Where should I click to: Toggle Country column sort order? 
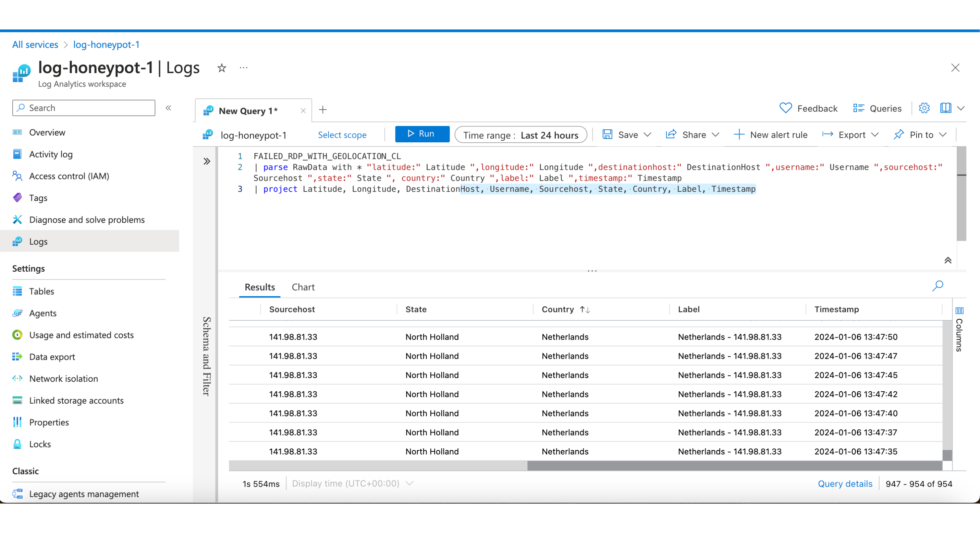pyautogui.click(x=585, y=309)
